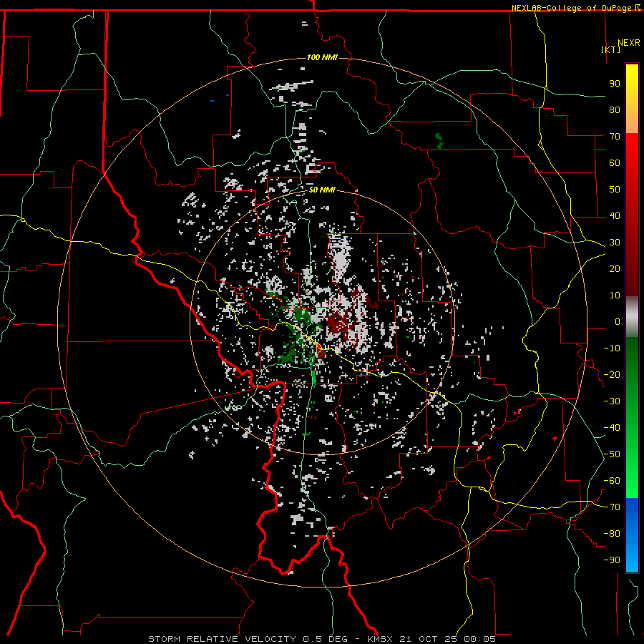Click the NEXR label above the scale

[628, 43]
